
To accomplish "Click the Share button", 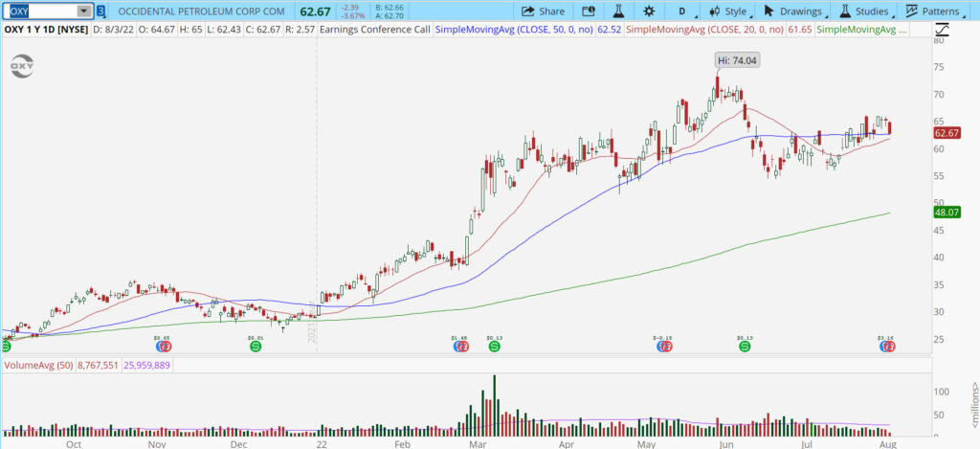I will pyautogui.click(x=544, y=11).
